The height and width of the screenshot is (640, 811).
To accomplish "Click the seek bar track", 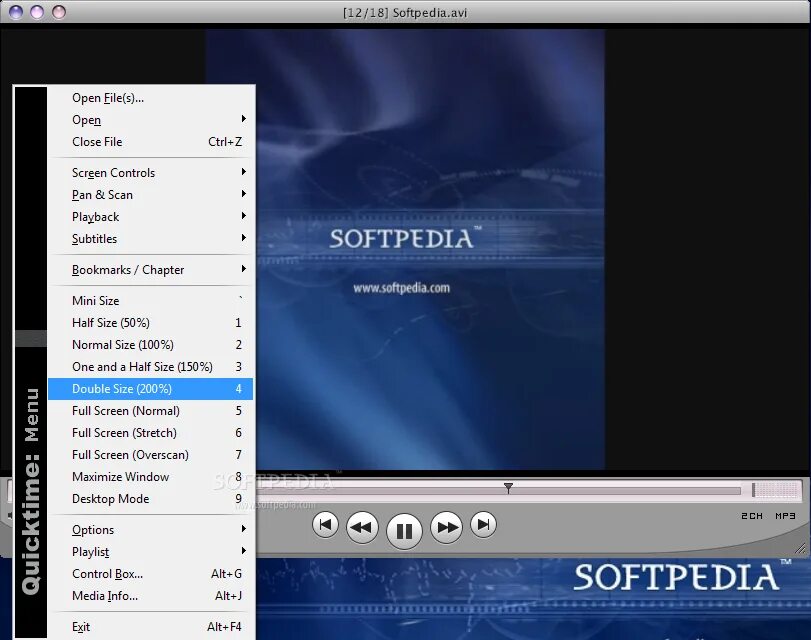I will click(x=499, y=490).
